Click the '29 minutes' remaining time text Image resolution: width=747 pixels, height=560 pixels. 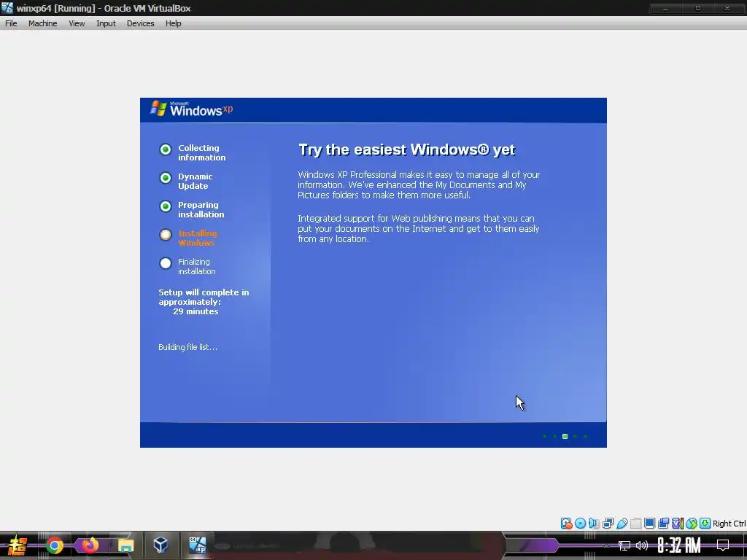pos(196,311)
